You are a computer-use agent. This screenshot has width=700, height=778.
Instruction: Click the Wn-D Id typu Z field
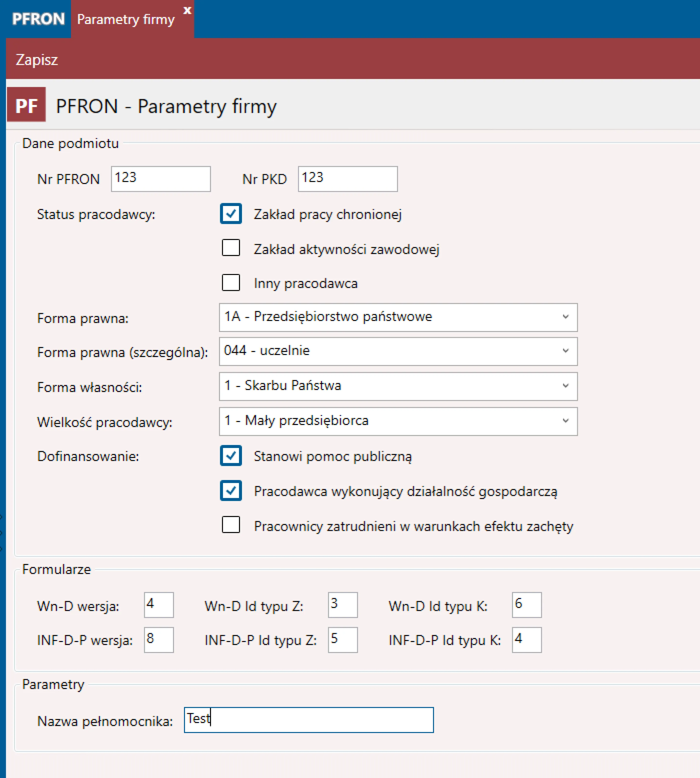(x=343, y=605)
